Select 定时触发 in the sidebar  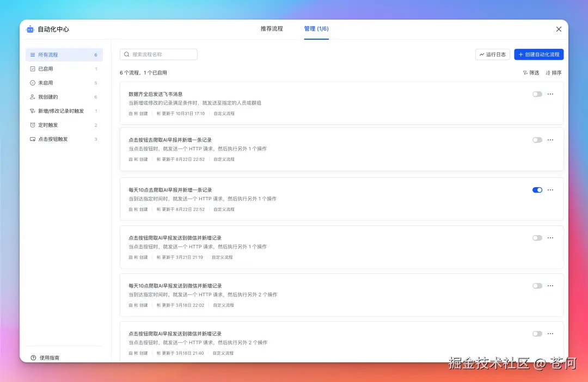coord(48,125)
